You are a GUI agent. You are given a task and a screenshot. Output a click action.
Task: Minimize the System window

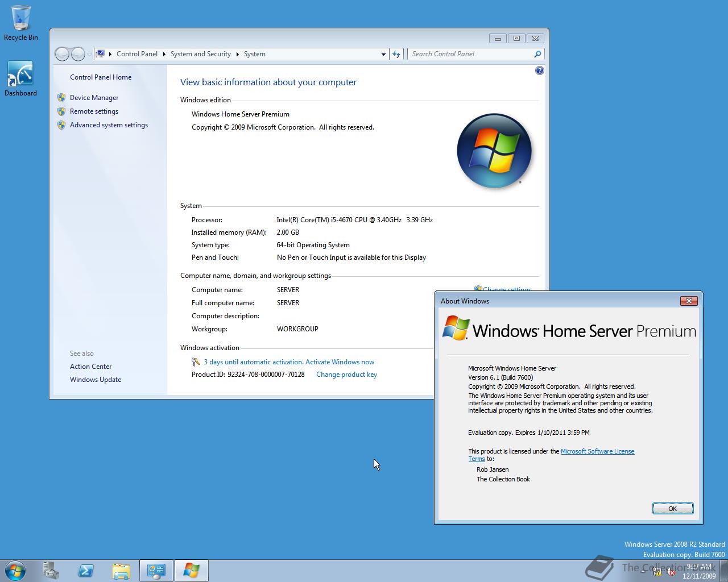[498, 39]
